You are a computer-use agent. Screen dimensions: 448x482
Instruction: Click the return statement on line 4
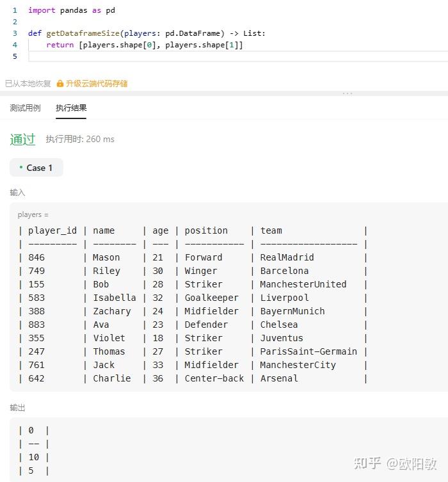[x=145, y=45]
